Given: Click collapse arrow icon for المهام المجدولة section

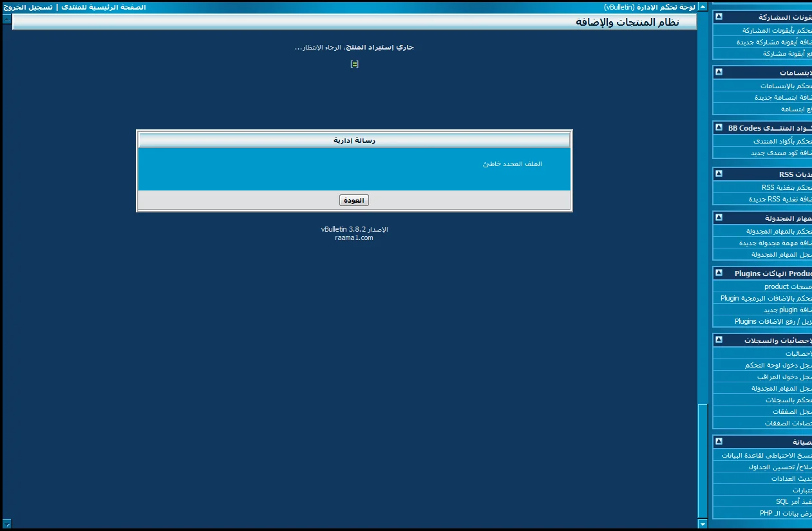Looking at the screenshot, I should (719, 218).
